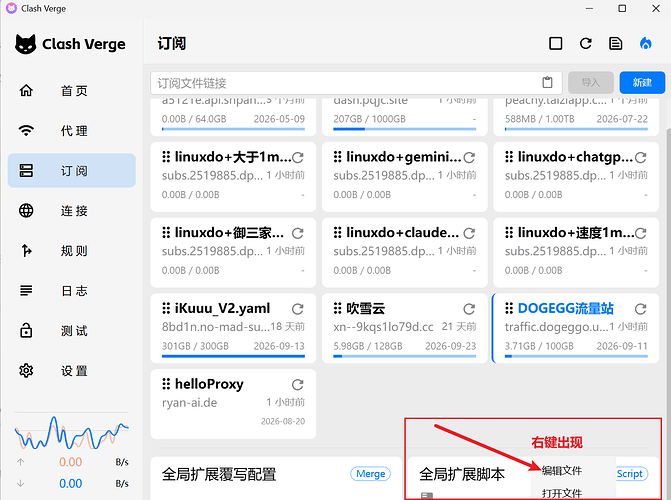Refresh the linuxdo+chatgp subscription
Screen dimensions: 671x500
641,158
